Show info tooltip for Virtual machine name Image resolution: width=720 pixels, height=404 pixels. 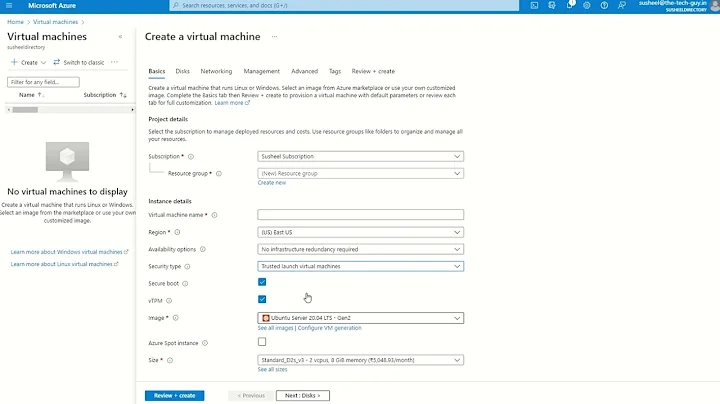(x=214, y=215)
